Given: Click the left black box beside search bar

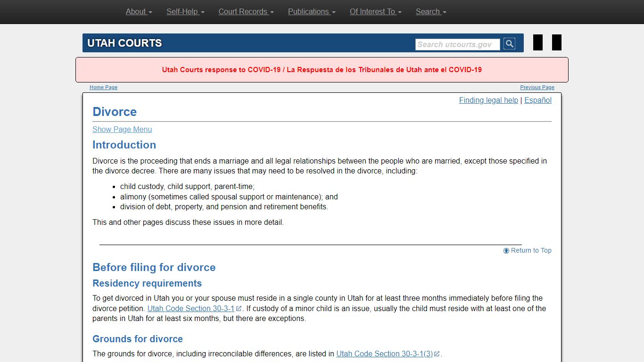Looking at the screenshot, I should coord(538,42).
